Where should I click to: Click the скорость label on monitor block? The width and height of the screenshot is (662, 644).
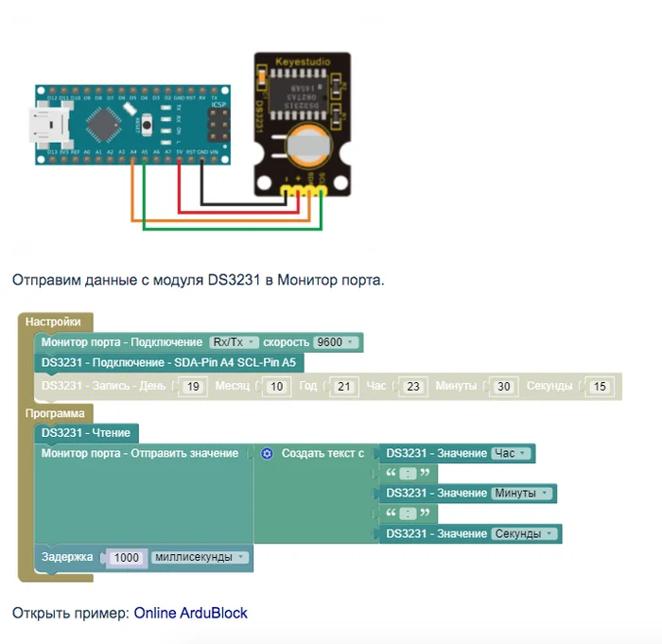(286, 342)
